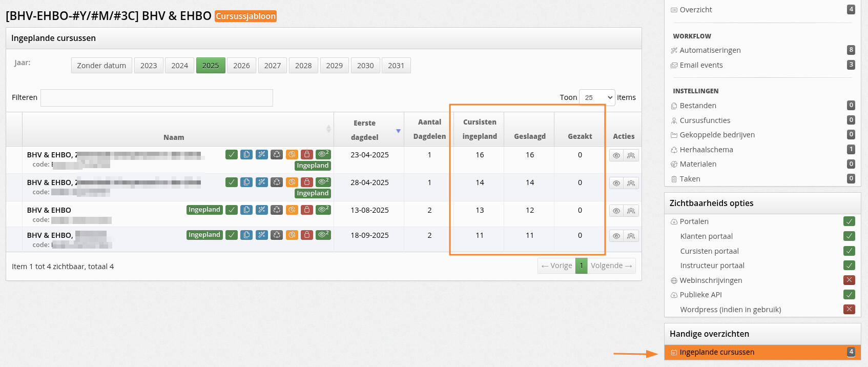868x367 pixels.
Task: Click the green eye visibility badge in the 28-04-2025 row
Action: pyautogui.click(x=323, y=182)
